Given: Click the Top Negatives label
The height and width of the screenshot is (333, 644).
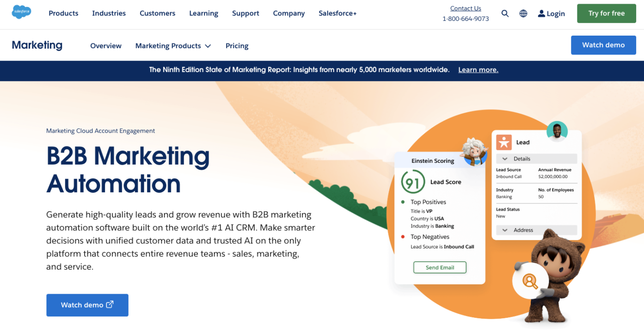Looking at the screenshot, I should point(430,237).
